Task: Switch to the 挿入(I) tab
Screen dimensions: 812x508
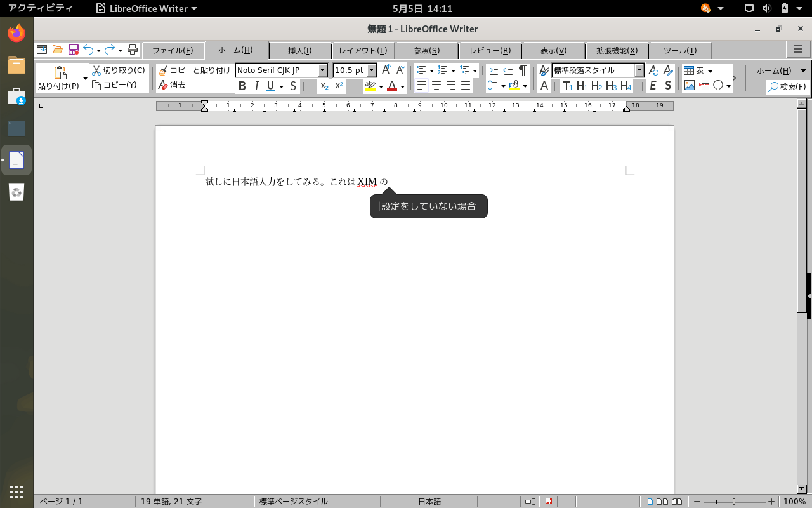Action: [300, 51]
